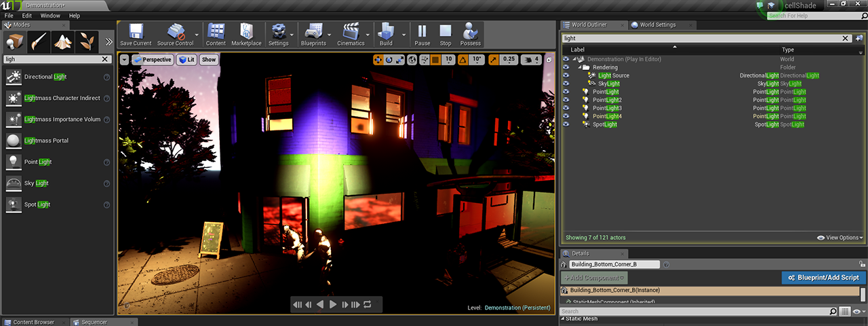The image size is (868, 326).
Task: Click the Save Current toolbar icon
Action: 136,34
